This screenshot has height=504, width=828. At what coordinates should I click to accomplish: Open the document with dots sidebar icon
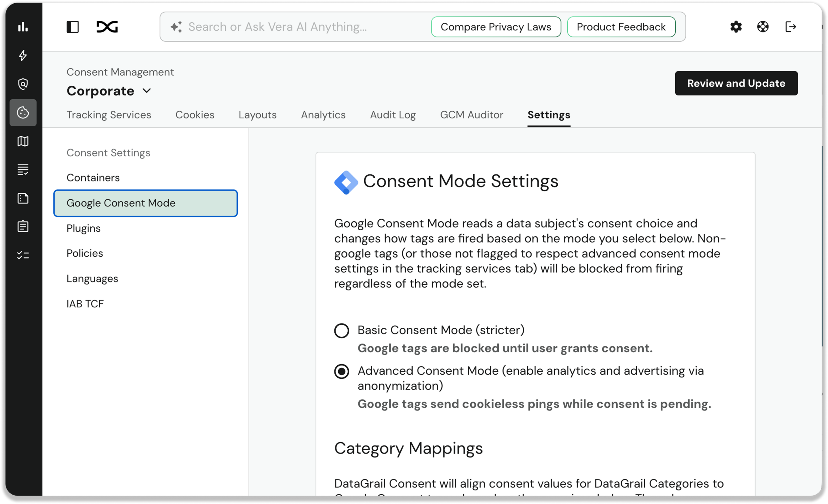[x=23, y=198]
